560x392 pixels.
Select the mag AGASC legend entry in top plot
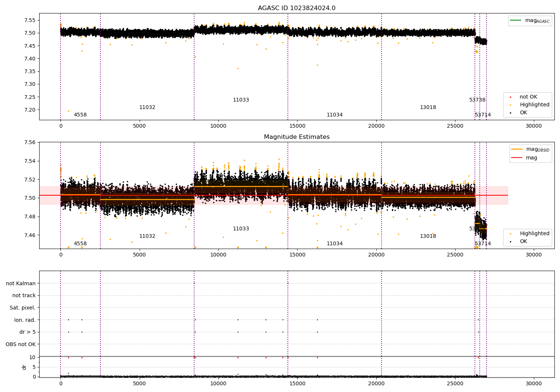point(530,21)
